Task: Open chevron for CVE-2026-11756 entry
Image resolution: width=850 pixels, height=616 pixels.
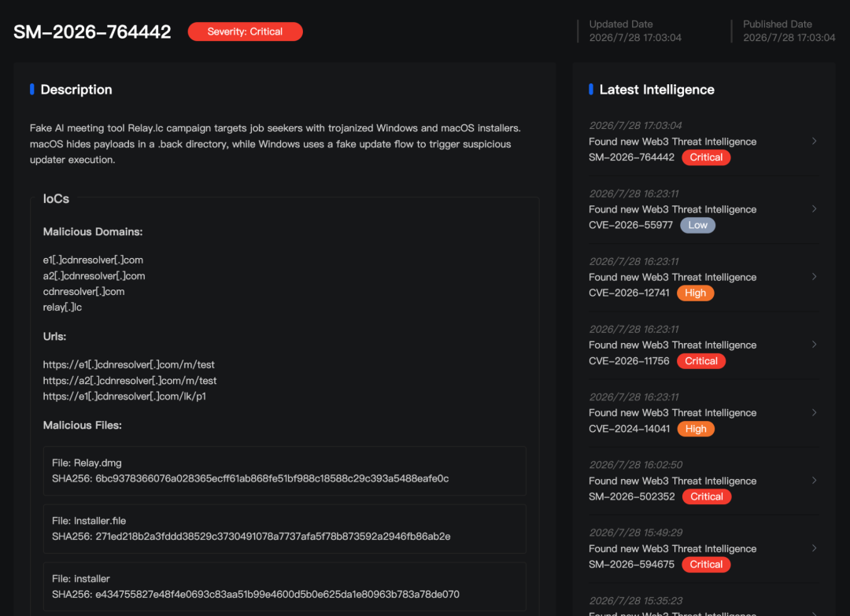Action: pyautogui.click(x=814, y=345)
